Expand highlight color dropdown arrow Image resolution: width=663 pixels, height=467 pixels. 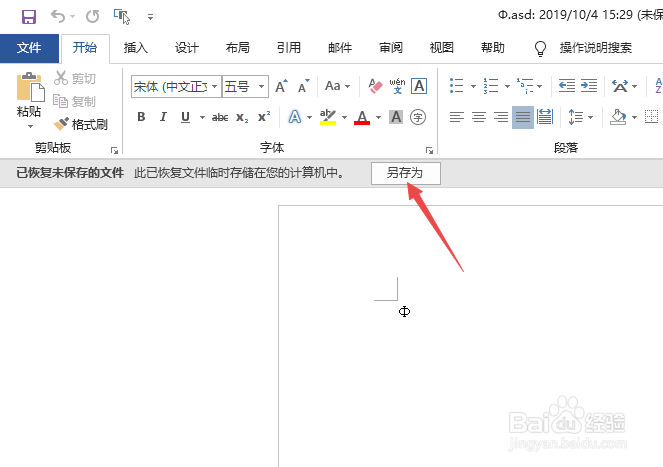point(344,117)
